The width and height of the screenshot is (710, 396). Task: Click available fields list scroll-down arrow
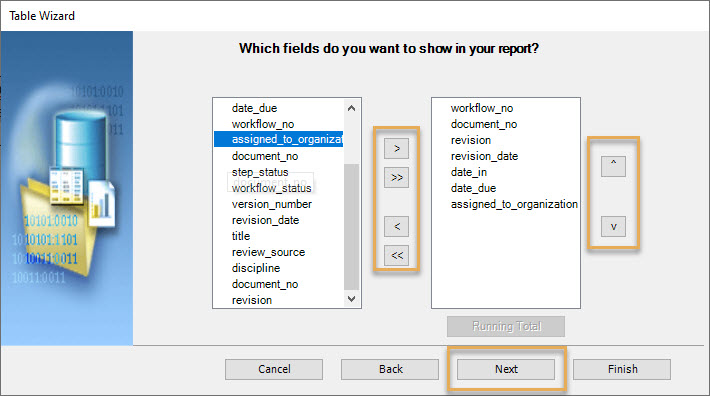(351, 299)
